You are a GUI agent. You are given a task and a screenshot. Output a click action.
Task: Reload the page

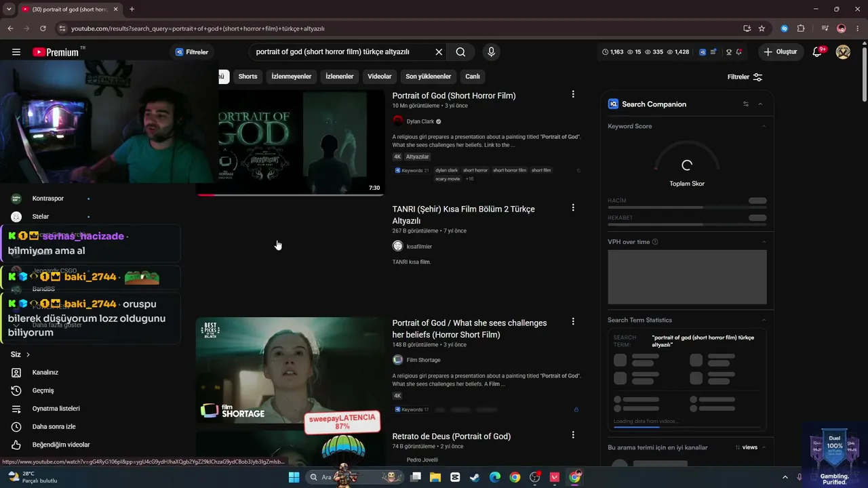click(43, 28)
